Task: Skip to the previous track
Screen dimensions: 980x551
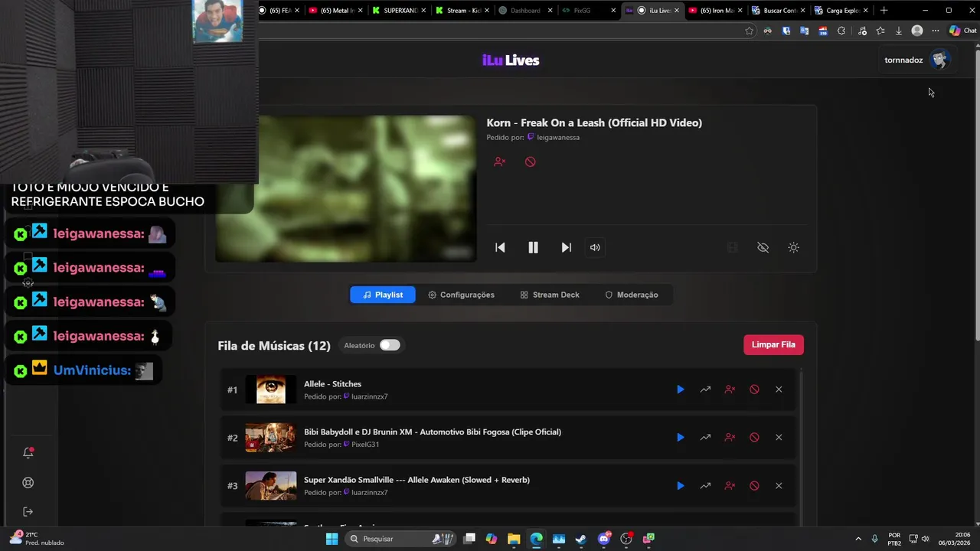Action: click(x=500, y=247)
